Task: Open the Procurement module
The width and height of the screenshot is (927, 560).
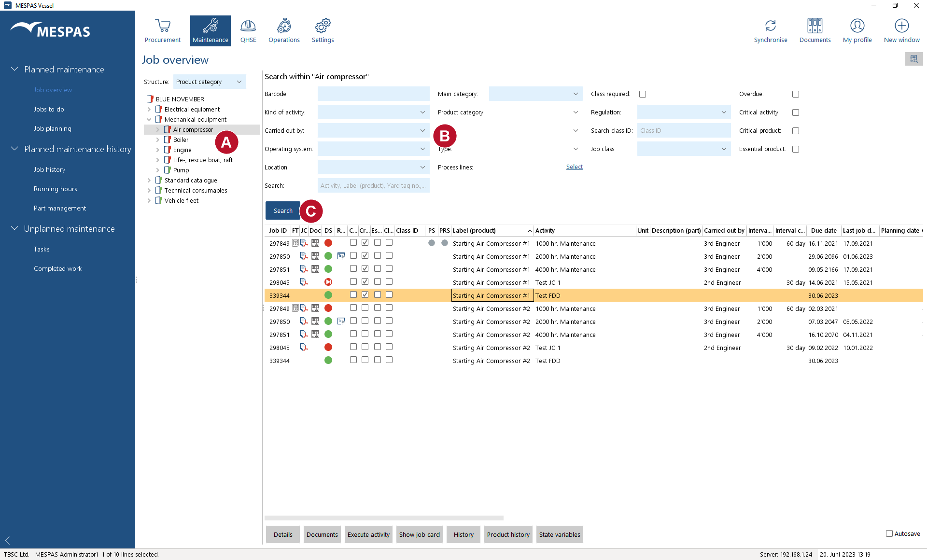Action: tap(163, 30)
